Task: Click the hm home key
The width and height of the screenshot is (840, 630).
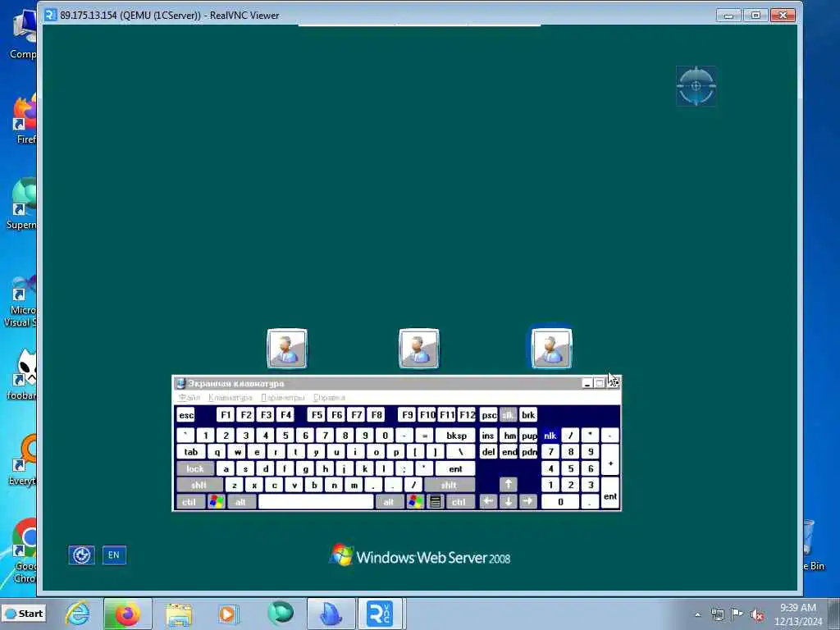Action: point(509,436)
